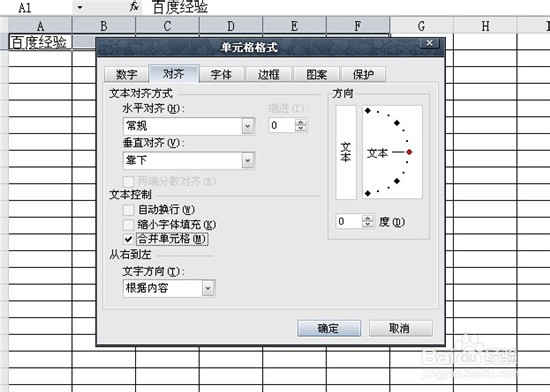Select column F header

(x=358, y=26)
